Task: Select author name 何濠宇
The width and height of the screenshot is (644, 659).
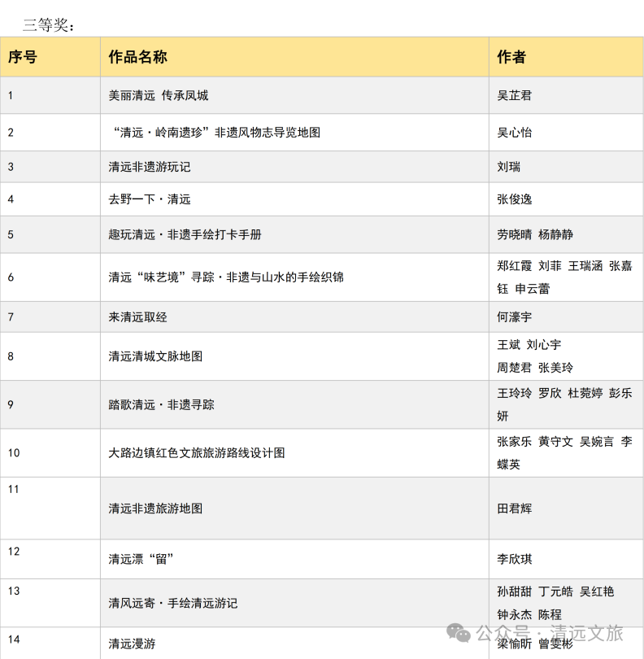Action: click(514, 317)
